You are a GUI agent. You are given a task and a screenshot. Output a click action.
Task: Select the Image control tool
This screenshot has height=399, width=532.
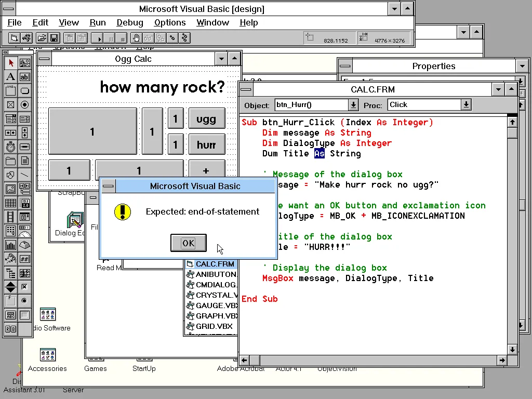pyautogui.click(x=10, y=189)
